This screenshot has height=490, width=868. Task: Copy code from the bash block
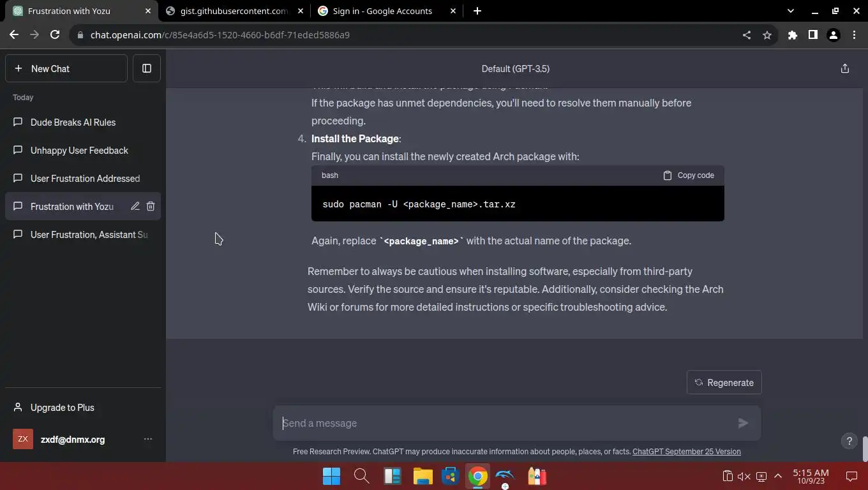(x=689, y=175)
